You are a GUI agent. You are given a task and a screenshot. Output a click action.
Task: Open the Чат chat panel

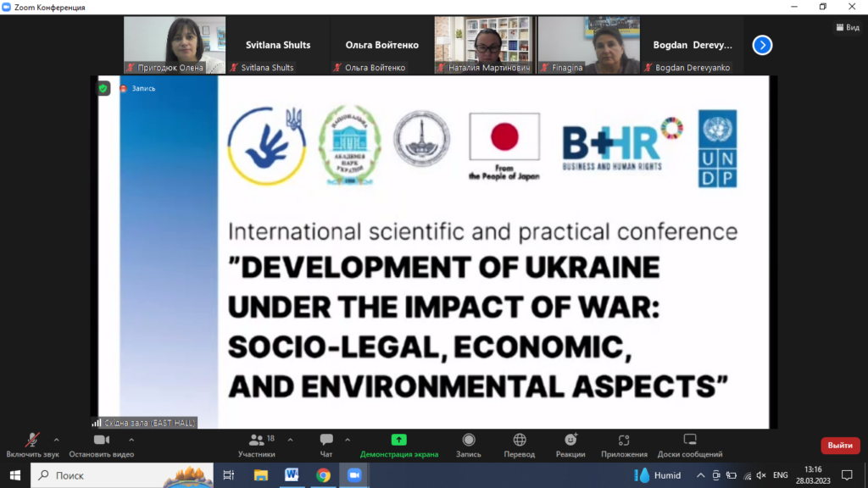click(326, 444)
